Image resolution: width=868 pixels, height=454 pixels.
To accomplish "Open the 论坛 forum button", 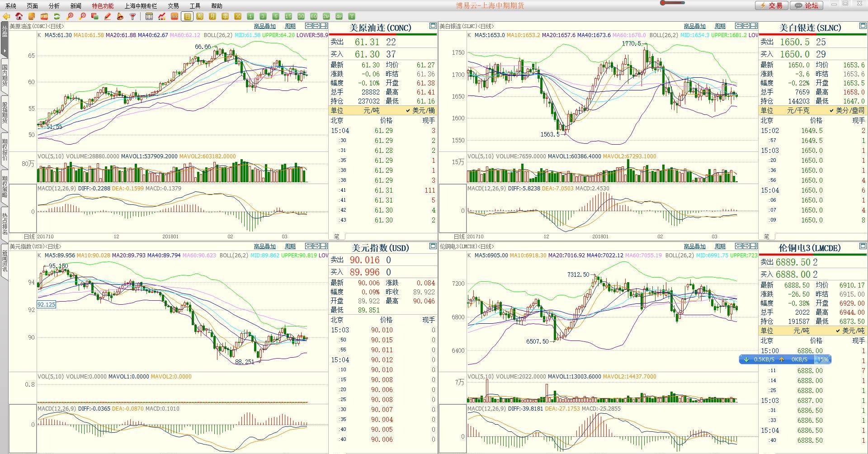I will pos(807,5).
